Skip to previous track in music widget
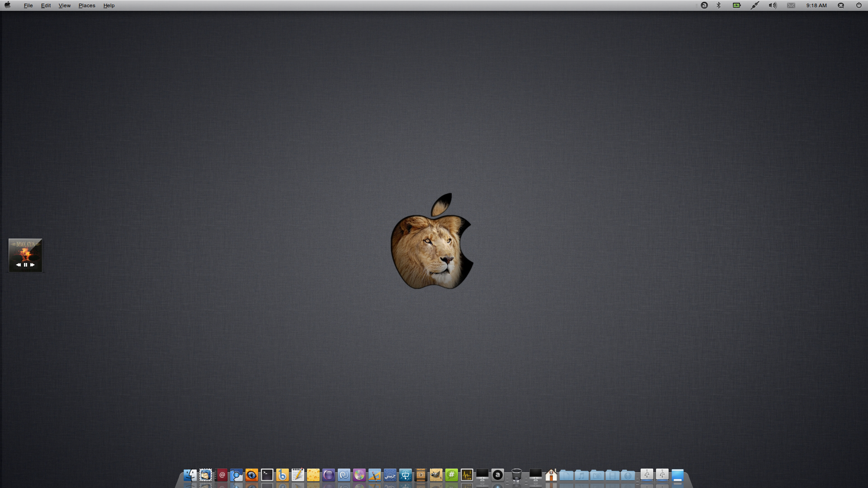The image size is (868, 488). tap(19, 265)
